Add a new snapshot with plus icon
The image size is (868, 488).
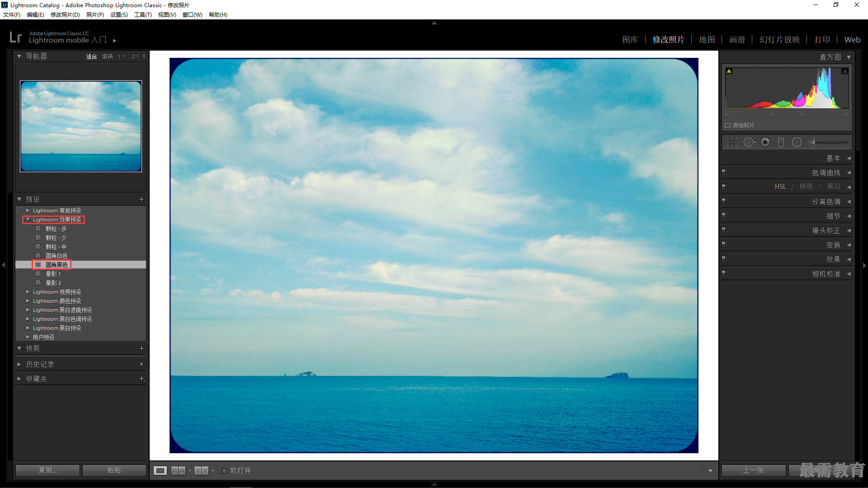[142, 348]
